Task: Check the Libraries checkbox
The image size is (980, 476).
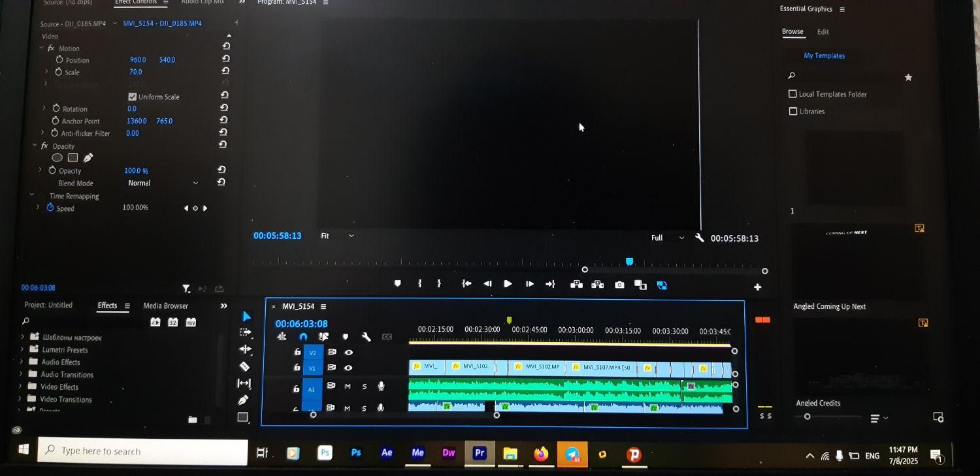Action: click(x=792, y=111)
